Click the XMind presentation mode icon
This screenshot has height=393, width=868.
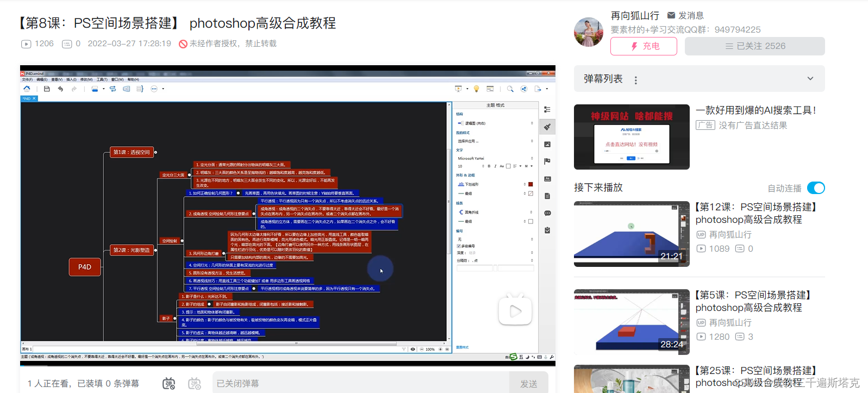(x=458, y=89)
